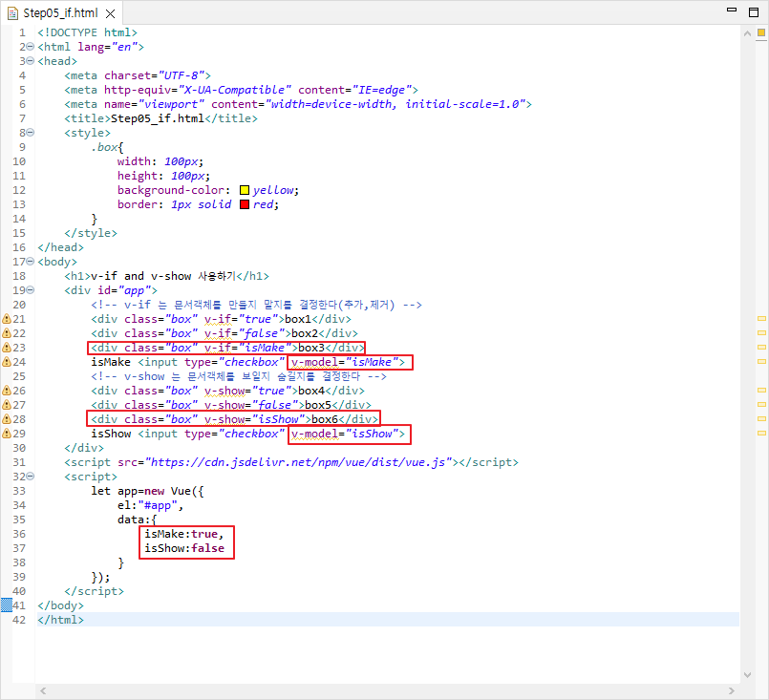Jump to line 28 overview ruler annotation
769x700 pixels.
(761, 418)
